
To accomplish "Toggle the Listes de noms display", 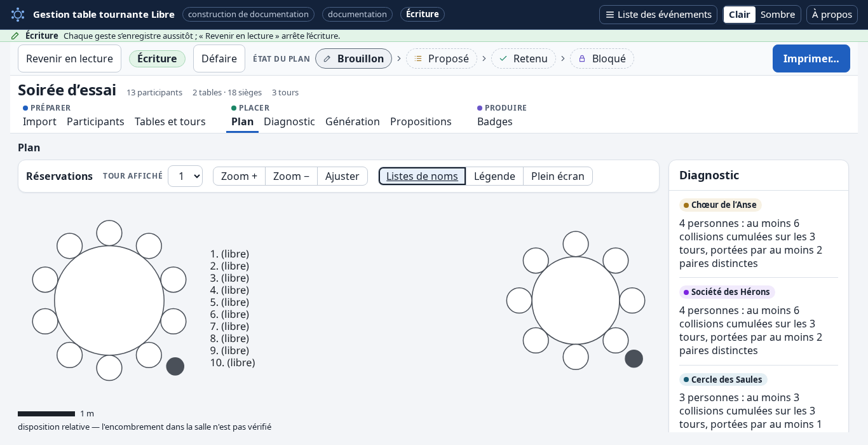I will (x=422, y=176).
